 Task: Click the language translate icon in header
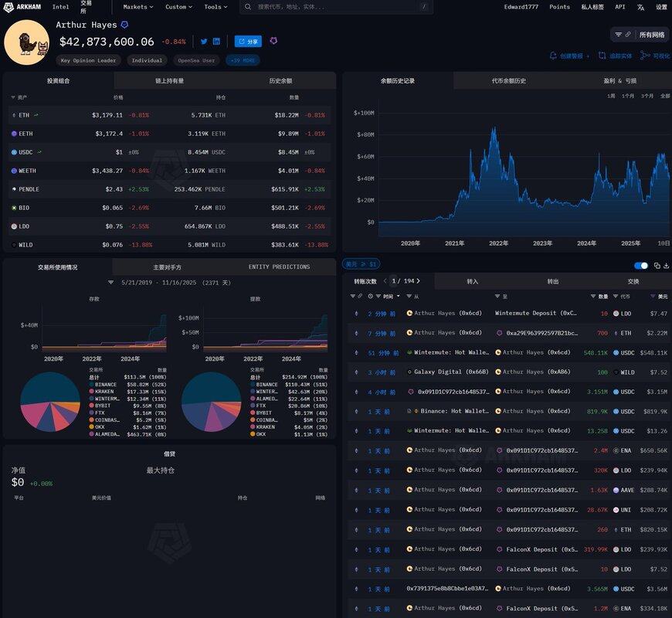pyautogui.click(x=640, y=7)
